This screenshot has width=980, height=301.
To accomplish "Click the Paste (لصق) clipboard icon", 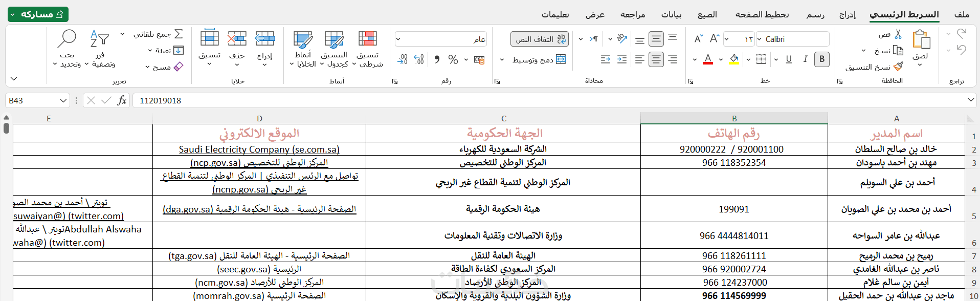I will 921,39.
